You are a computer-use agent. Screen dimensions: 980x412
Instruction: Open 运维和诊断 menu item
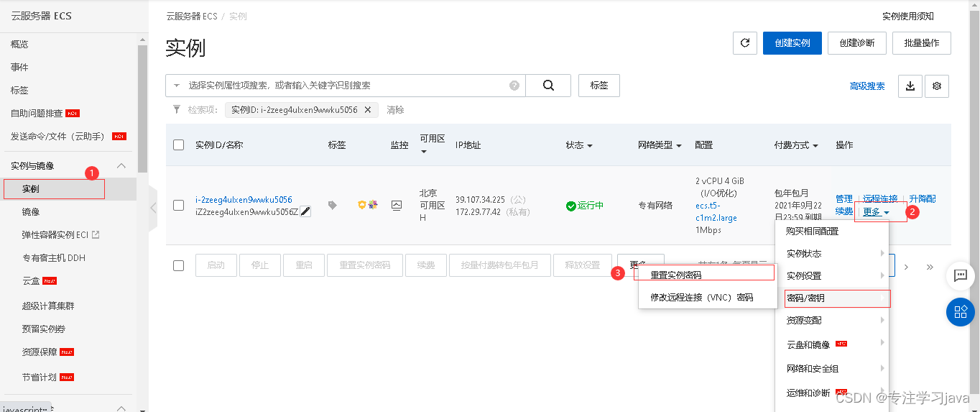(x=832, y=393)
